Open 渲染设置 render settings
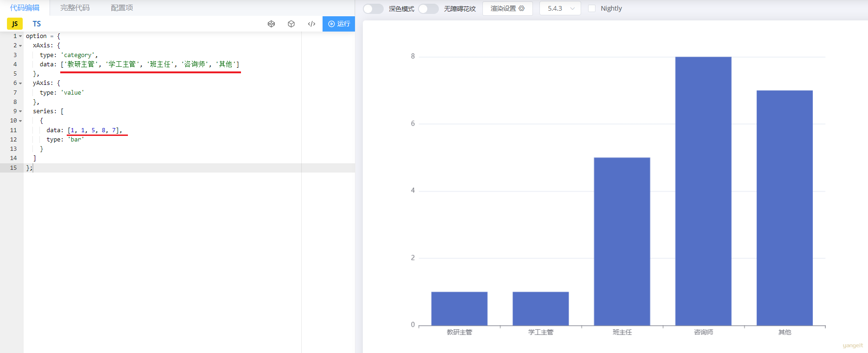Screen dimensions: 868x353 tap(507, 8)
